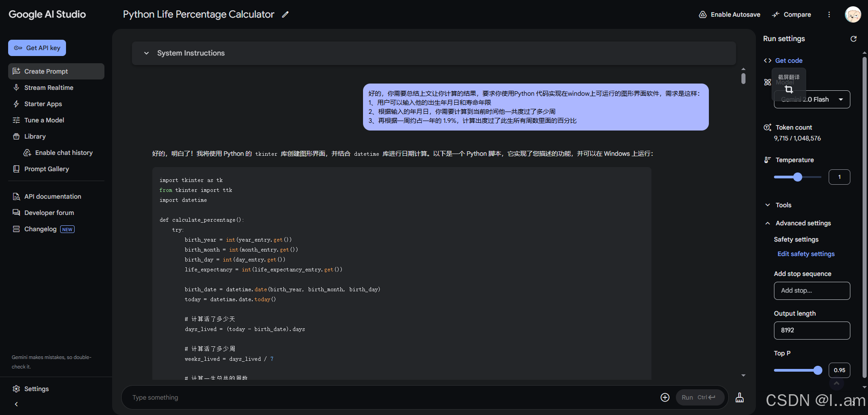
Task: Click the user message bubble text
Action: click(535, 107)
